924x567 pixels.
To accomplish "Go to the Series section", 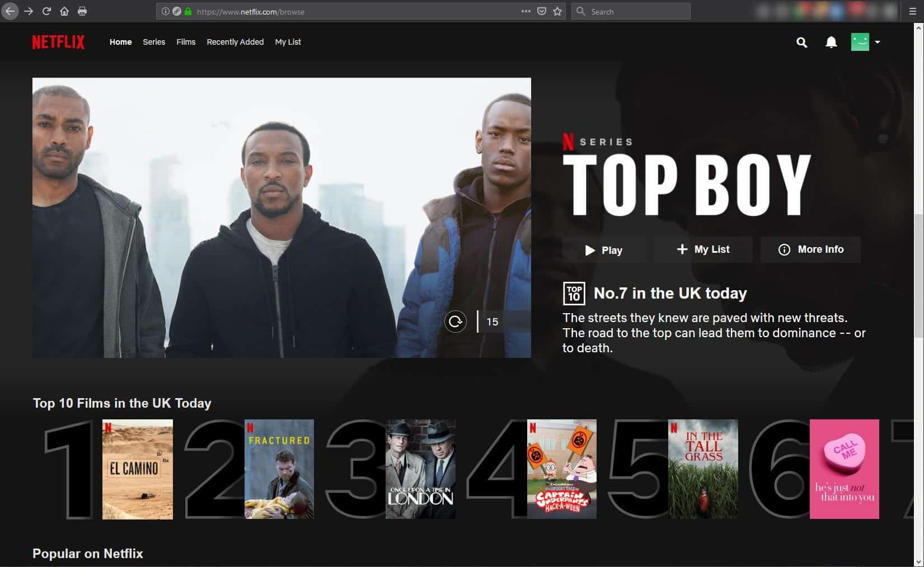I will [154, 42].
